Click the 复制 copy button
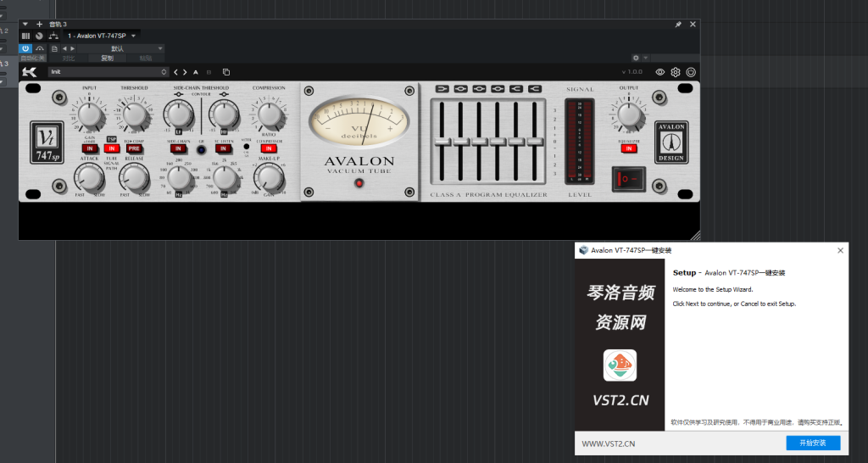 point(107,59)
